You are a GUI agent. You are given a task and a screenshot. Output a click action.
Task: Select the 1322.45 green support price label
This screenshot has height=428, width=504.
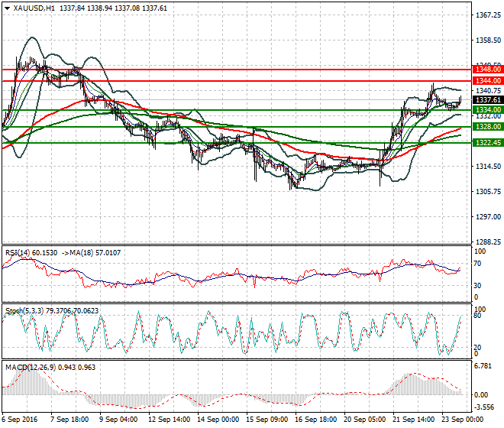[x=488, y=142]
